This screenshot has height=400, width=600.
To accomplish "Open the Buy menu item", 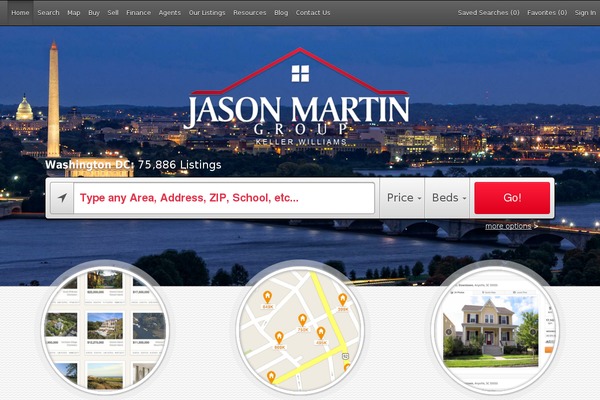I will coord(94,13).
